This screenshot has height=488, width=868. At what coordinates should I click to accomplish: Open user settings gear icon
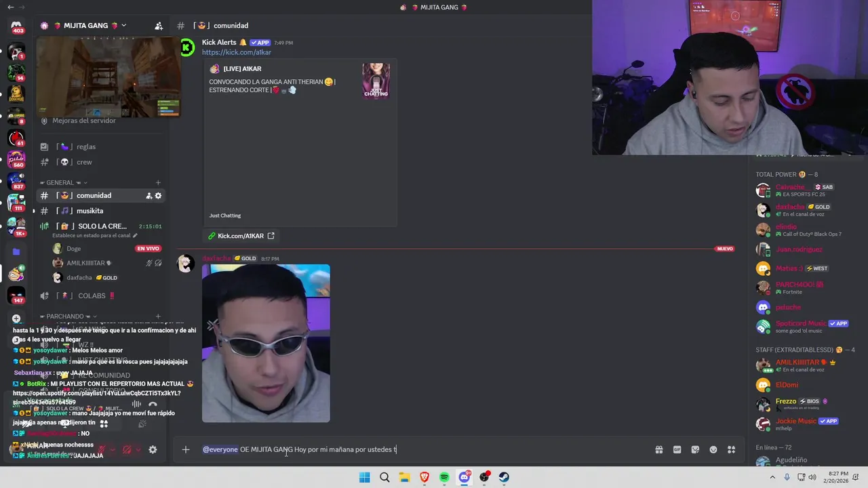pos(153,449)
